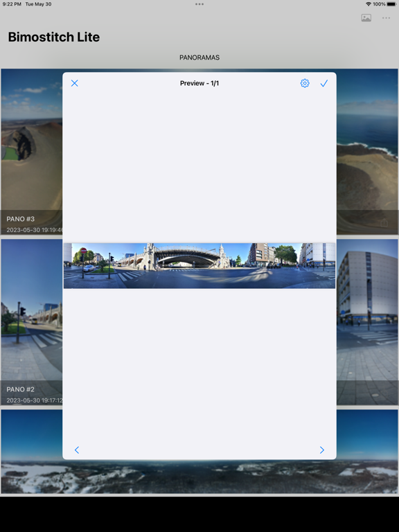Click the PANO #3 label text
This screenshot has width=399, height=532.
click(x=20, y=219)
